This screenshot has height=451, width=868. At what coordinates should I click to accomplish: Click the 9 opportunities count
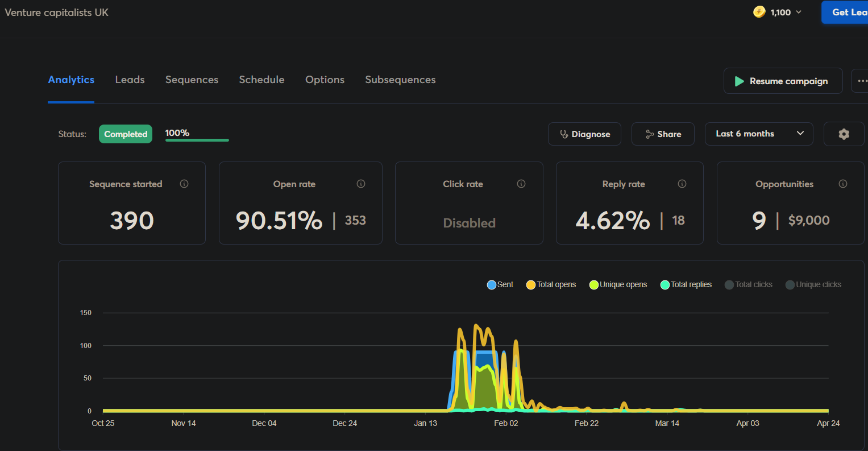(759, 221)
